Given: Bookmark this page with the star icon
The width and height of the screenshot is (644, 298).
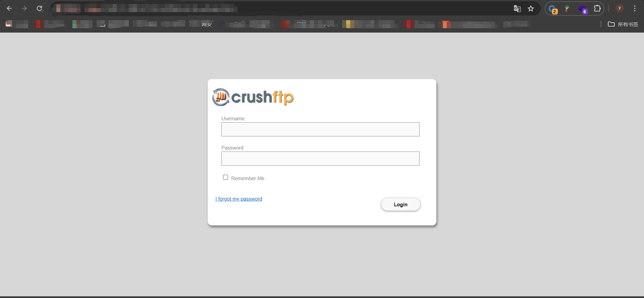Looking at the screenshot, I should click(x=531, y=9).
